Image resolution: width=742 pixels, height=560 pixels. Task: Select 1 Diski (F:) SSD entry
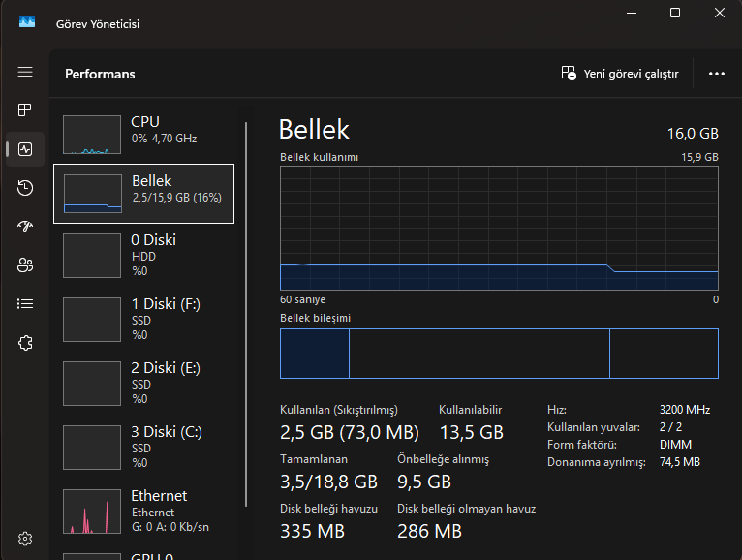click(x=143, y=319)
